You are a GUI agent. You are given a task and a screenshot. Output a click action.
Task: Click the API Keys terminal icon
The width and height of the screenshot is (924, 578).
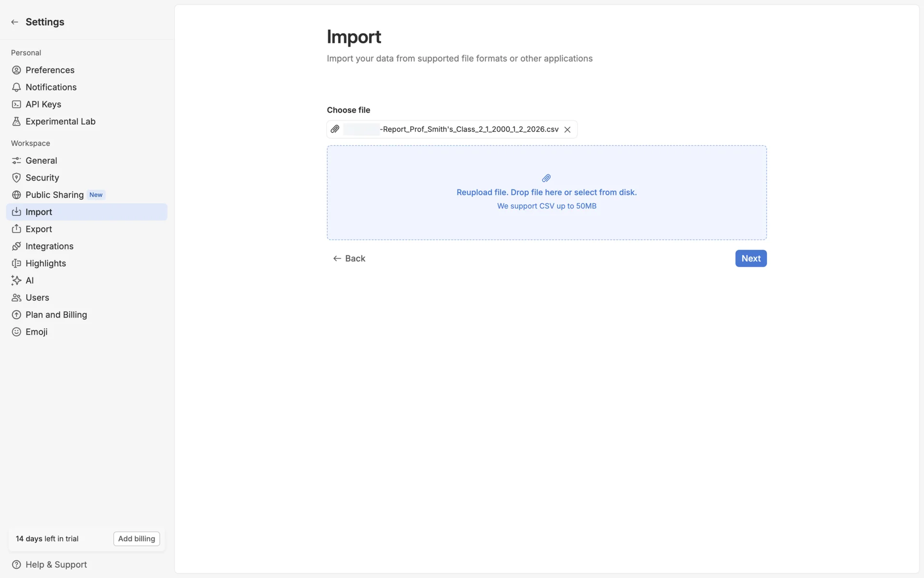(x=16, y=105)
